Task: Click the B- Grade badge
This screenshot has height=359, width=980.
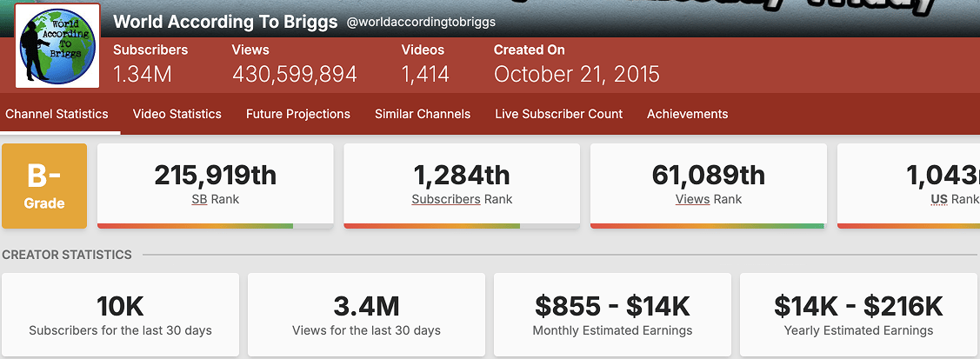Action: (x=44, y=186)
